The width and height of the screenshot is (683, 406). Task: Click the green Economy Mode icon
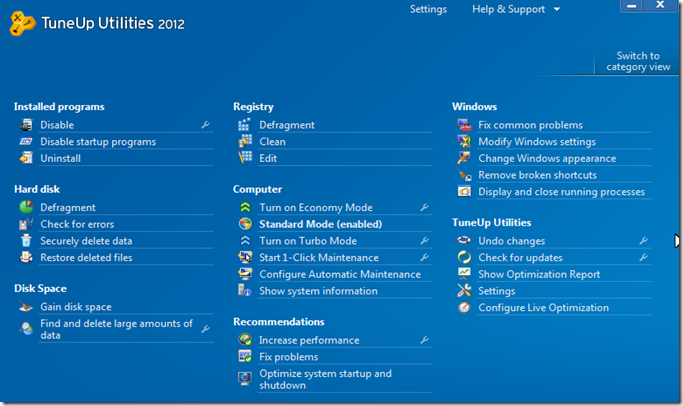point(245,207)
